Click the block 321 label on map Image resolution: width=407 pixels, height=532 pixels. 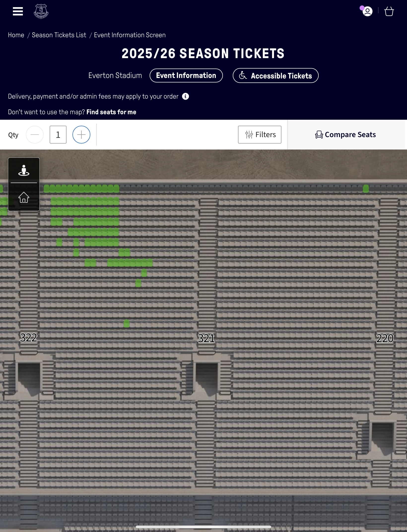(206, 338)
